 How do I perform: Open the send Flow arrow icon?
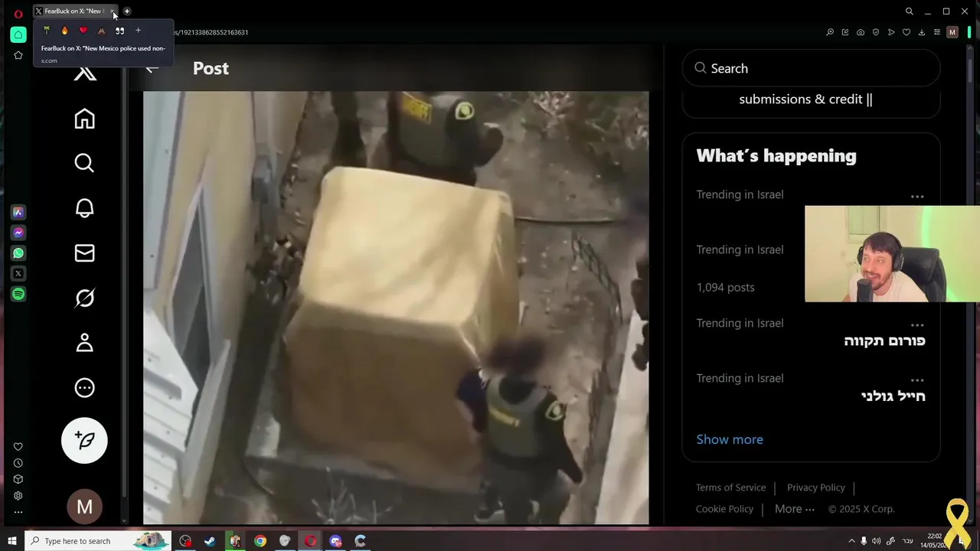pyautogui.click(x=891, y=32)
